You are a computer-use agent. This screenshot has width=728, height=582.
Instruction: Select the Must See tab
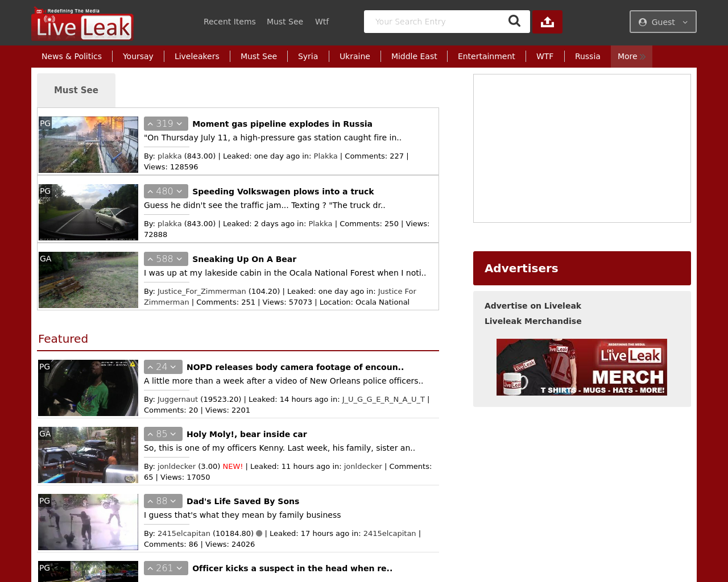tap(76, 90)
